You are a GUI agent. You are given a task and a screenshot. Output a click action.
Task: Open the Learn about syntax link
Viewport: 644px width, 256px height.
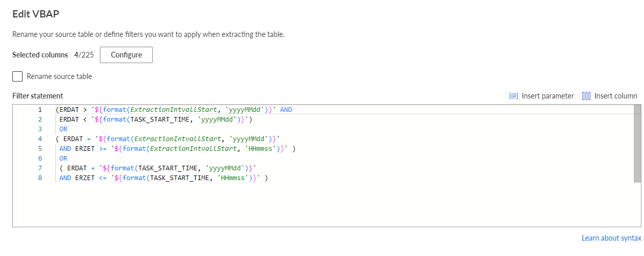tap(611, 238)
